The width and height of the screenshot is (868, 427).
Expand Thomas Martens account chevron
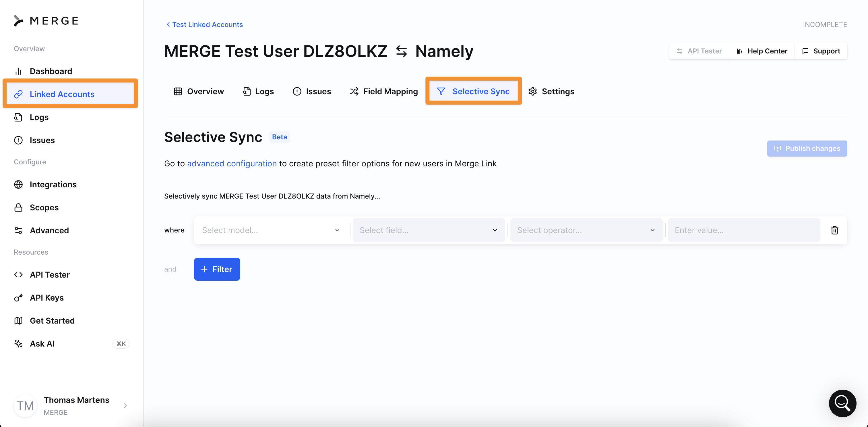tap(125, 405)
